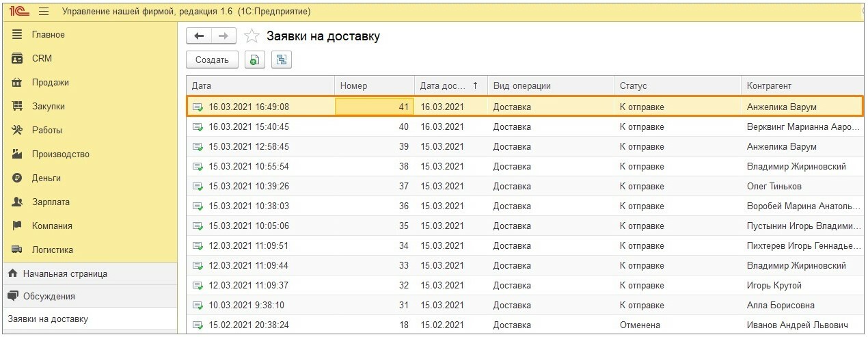Add Заявки на доставку to favorites star

[252, 36]
